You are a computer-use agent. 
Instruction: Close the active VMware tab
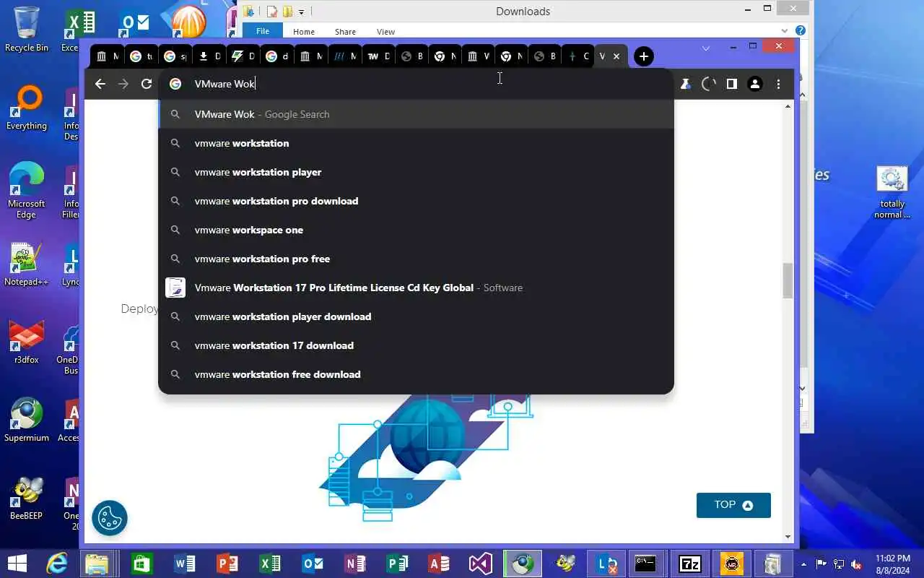[616, 56]
